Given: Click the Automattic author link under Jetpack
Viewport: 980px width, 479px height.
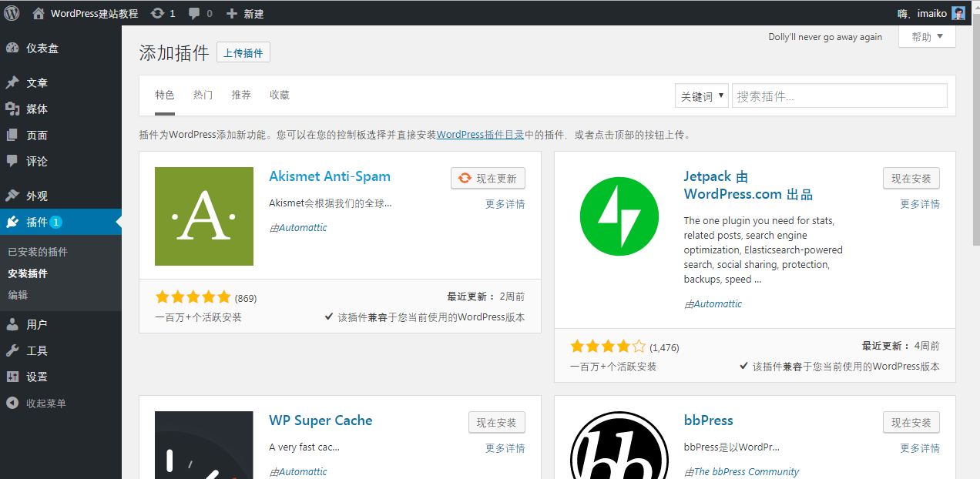Looking at the screenshot, I should pyautogui.click(x=717, y=304).
